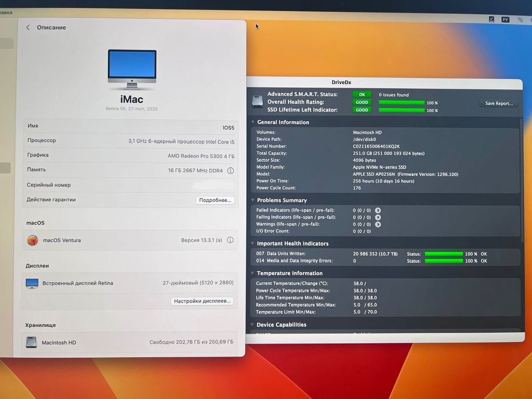This screenshot has height=399, width=532.
Task: Open Warnings details arrow
Action: pyautogui.click(x=377, y=224)
